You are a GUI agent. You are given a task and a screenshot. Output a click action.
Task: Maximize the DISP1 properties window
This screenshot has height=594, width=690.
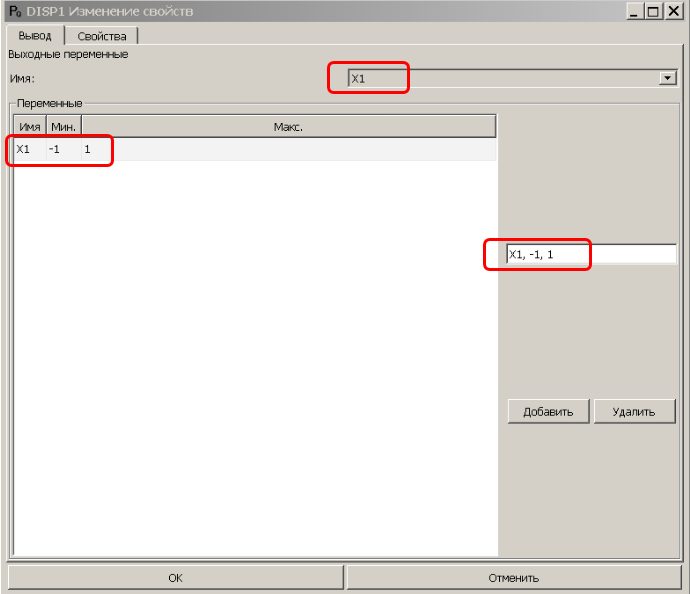tap(653, 11)
